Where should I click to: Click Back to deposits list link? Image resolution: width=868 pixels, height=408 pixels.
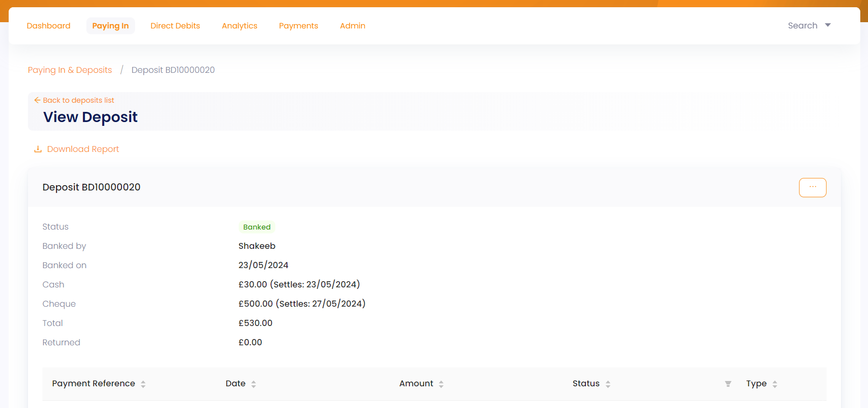pos(79,100)
